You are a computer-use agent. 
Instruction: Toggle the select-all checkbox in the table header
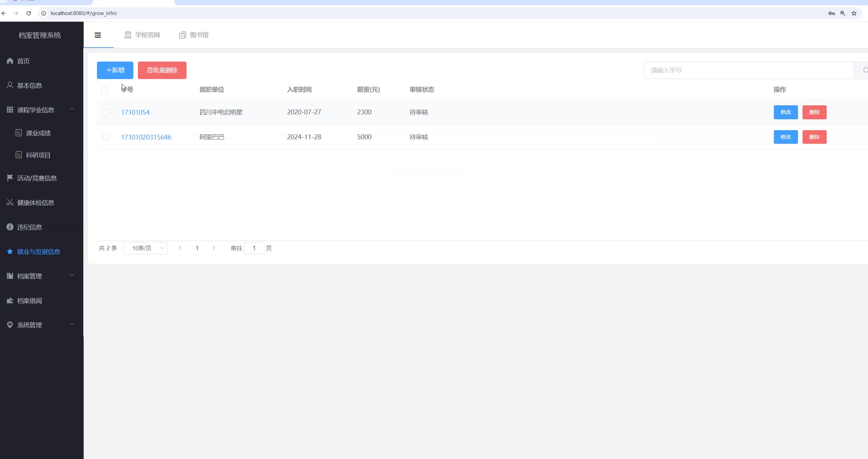[x=104, y=90]
